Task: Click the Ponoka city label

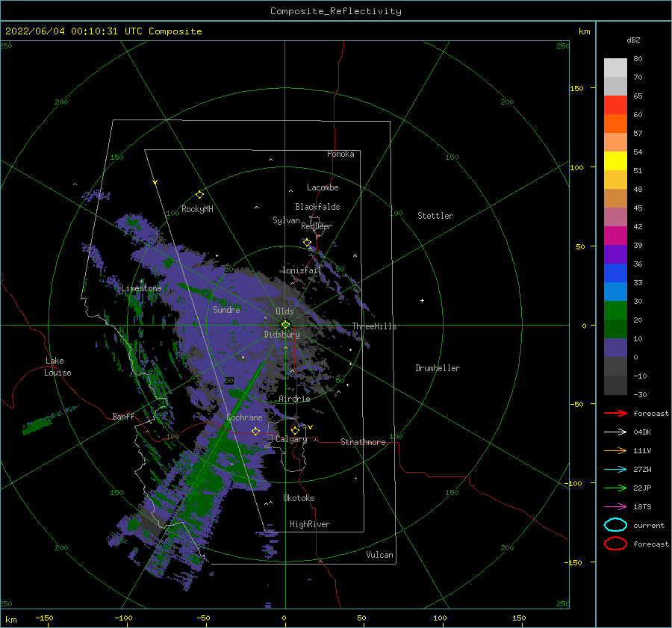Action: pos(340,154)
